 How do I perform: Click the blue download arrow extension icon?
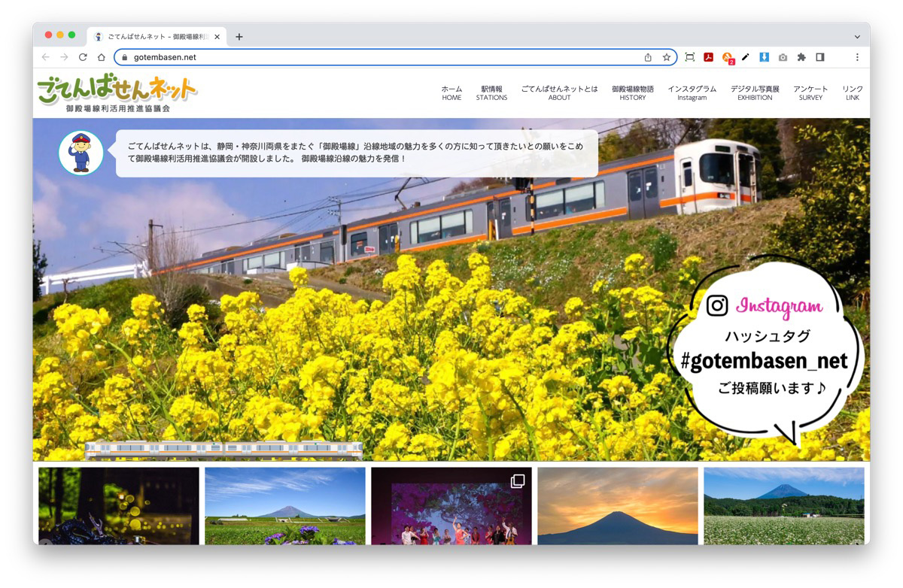[764, 57]
